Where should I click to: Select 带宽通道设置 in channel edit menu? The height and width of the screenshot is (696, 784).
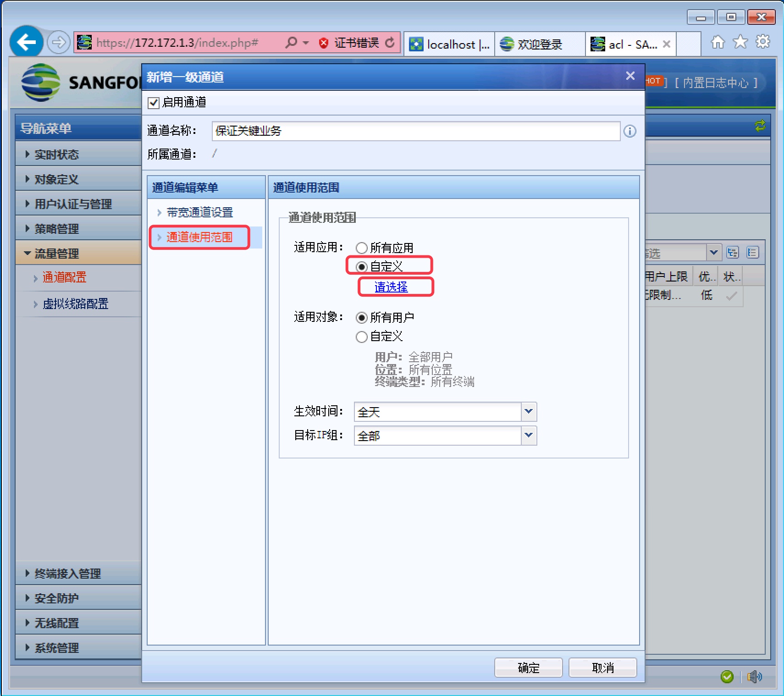200,212
